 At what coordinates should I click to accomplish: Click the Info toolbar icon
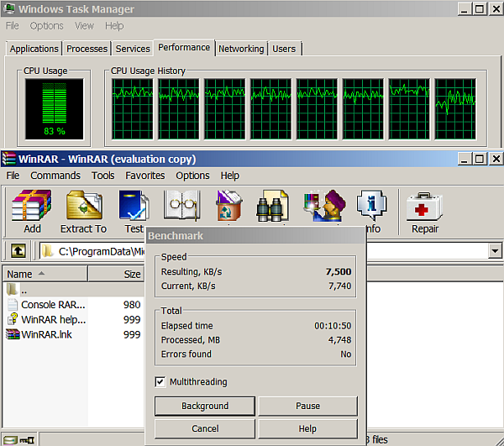click(370, 210)
